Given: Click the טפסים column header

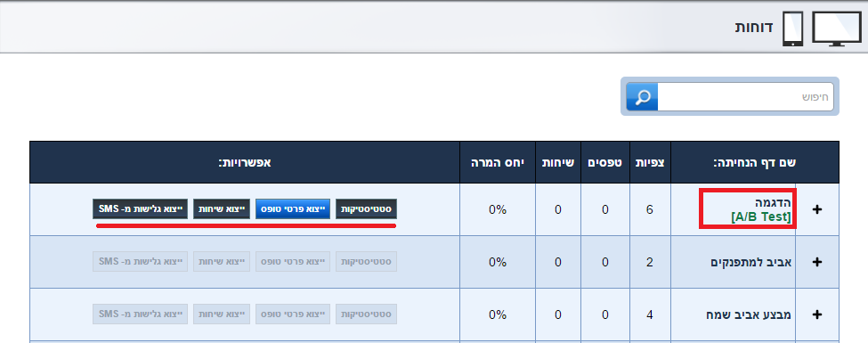Looking at the screenshot, I should 605,163.
